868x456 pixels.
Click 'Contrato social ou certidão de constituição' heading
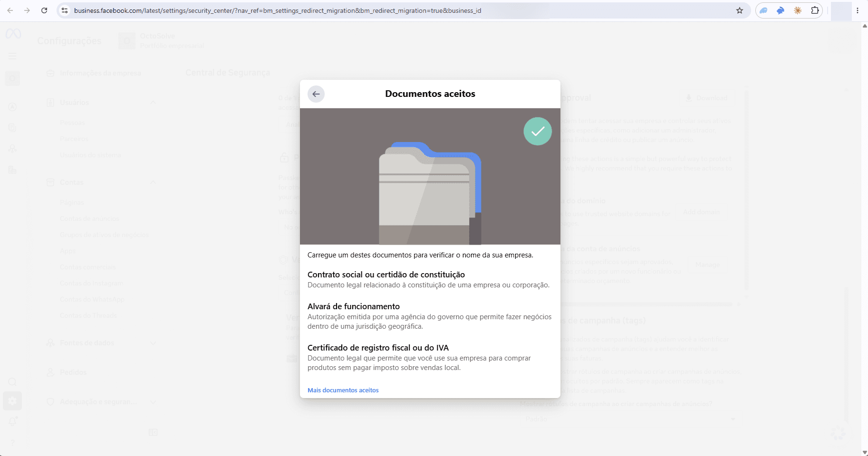click(386, 275)
